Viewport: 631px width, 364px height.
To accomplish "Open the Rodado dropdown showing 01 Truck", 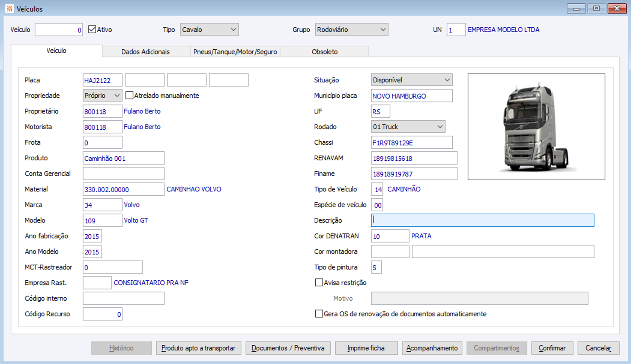I will pos(408,127).
